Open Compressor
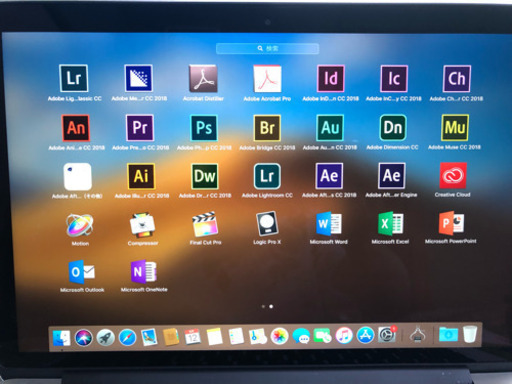Image resolution: width=512 pixels, height=384 pixels. tap(142, 226)
